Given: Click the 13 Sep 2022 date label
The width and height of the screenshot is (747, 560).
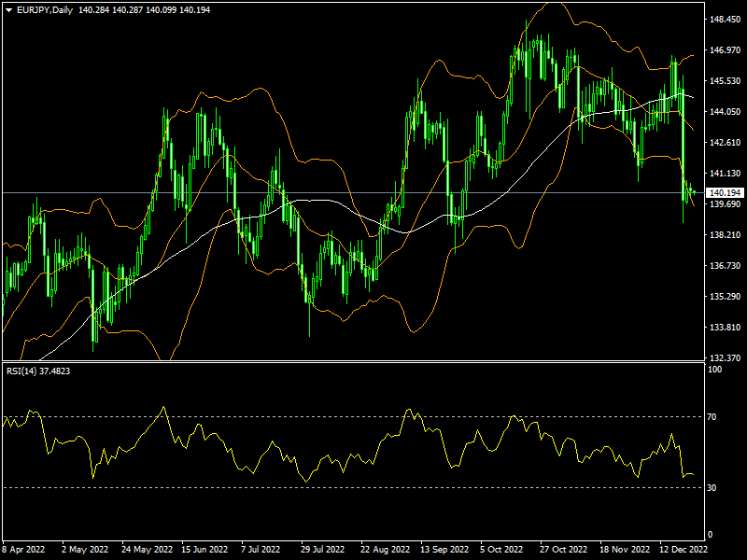Looking at the screenshot, I should (x=444, y=549).
